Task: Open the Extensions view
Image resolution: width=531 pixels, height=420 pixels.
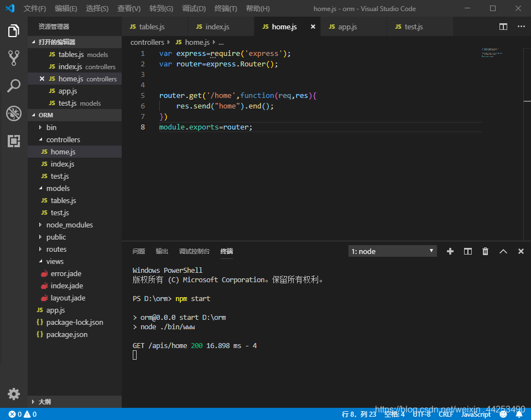Action: [13, 141]
